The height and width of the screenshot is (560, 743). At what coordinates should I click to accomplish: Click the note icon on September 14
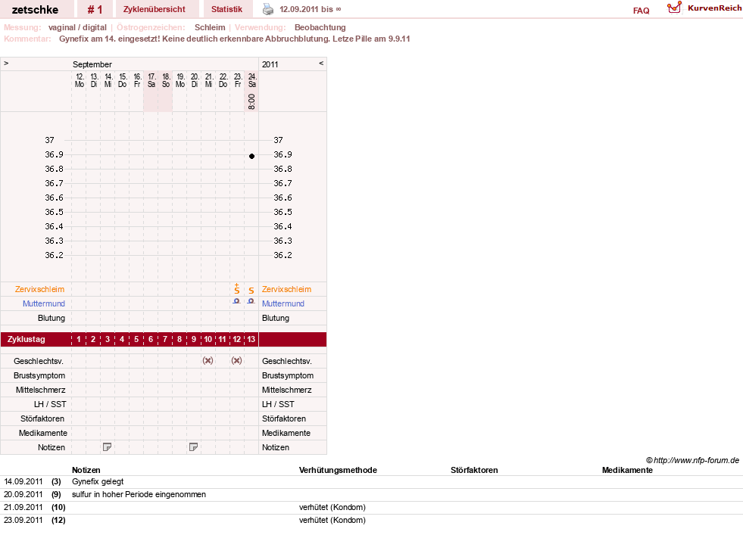tap(107, 446)
